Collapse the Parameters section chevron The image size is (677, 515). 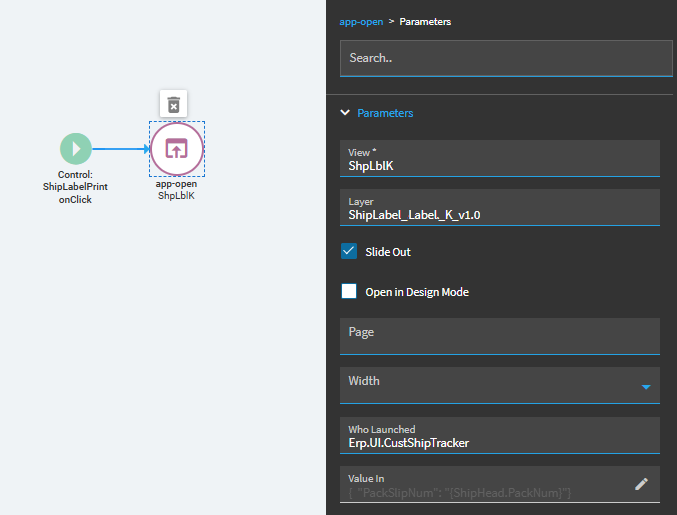pos(345,113)
